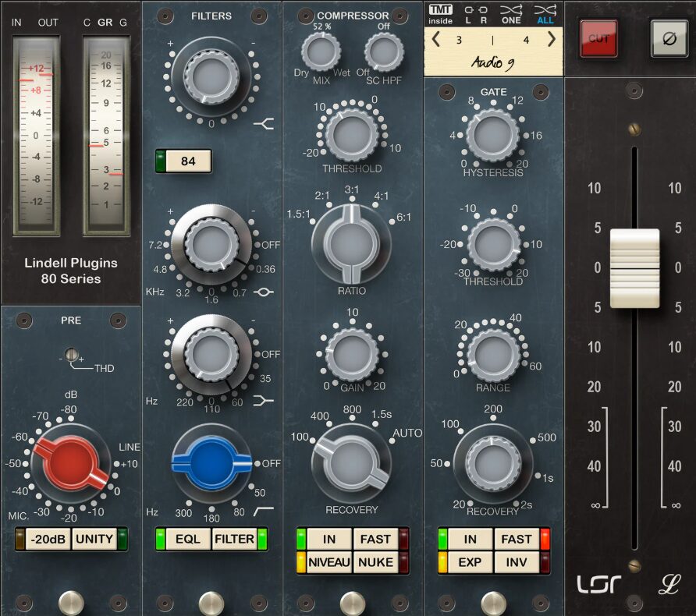Go to next channel with right chevron
Image resolution: width=696 pixels, height=616 pixels.
(x=552, y=40)
